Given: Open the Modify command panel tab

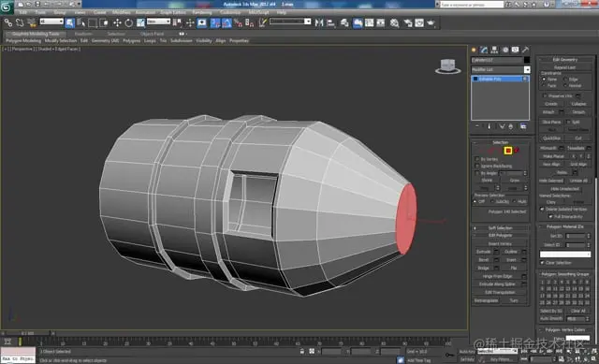Looking at the screenshot, I should (x=484, y=50).
